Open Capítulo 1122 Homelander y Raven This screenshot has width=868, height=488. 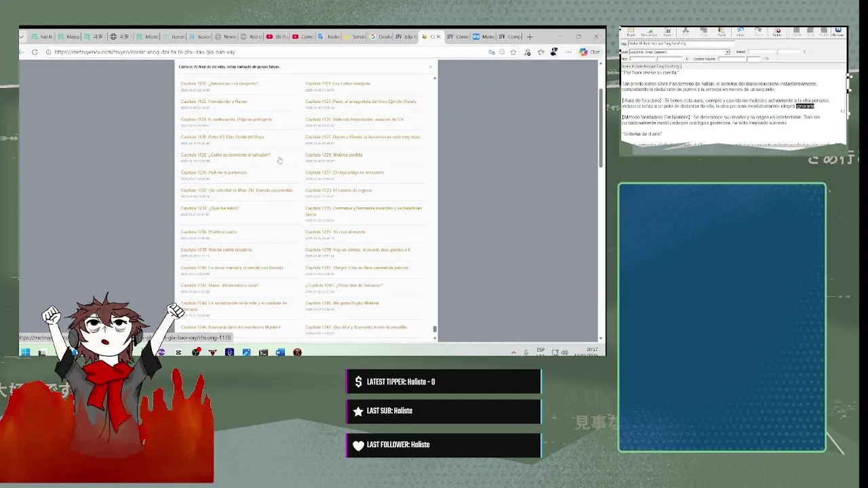point(214,102)
